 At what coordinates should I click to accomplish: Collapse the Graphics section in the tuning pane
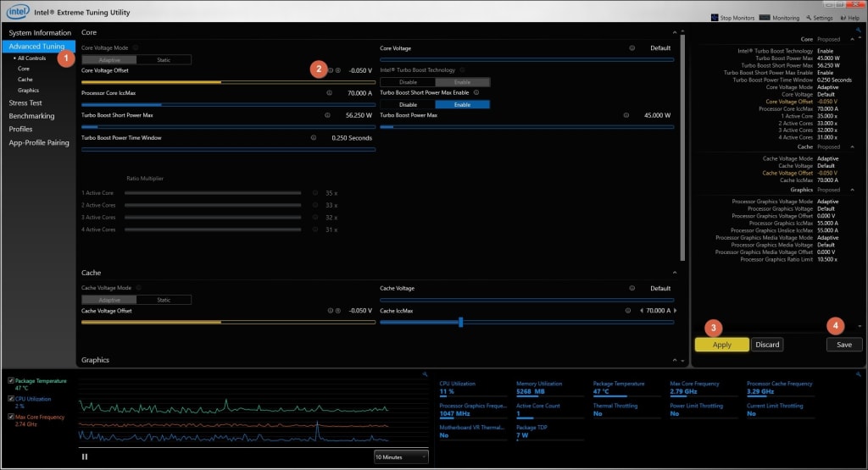(674, 360)
